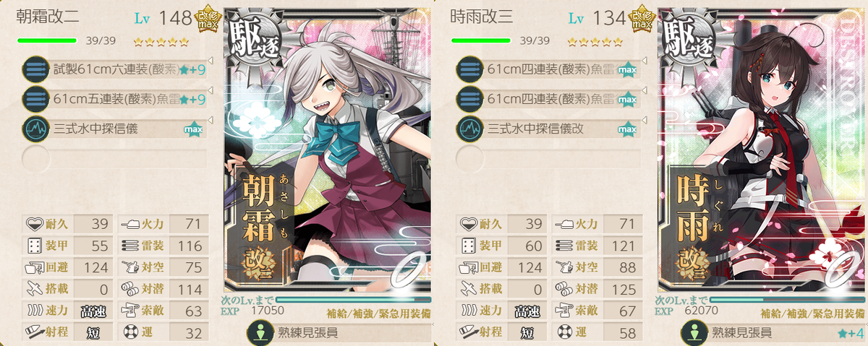Click the 雷装 121 stat row on 時雨

click(597, 246)
